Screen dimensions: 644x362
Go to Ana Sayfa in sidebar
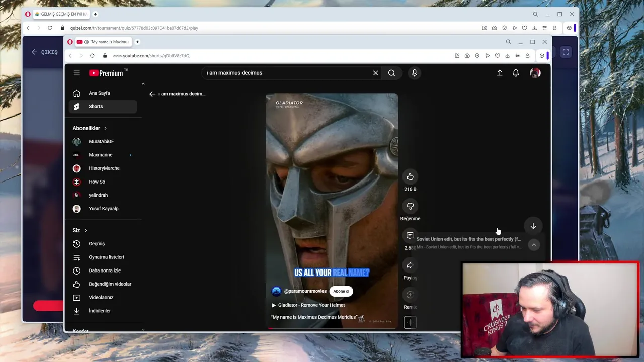click(103, 93)
